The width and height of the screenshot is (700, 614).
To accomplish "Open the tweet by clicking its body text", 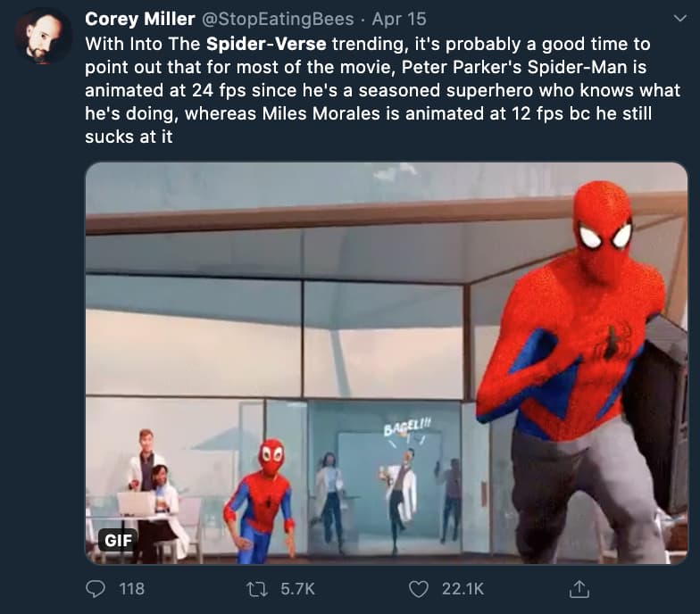I will (375, 90).
